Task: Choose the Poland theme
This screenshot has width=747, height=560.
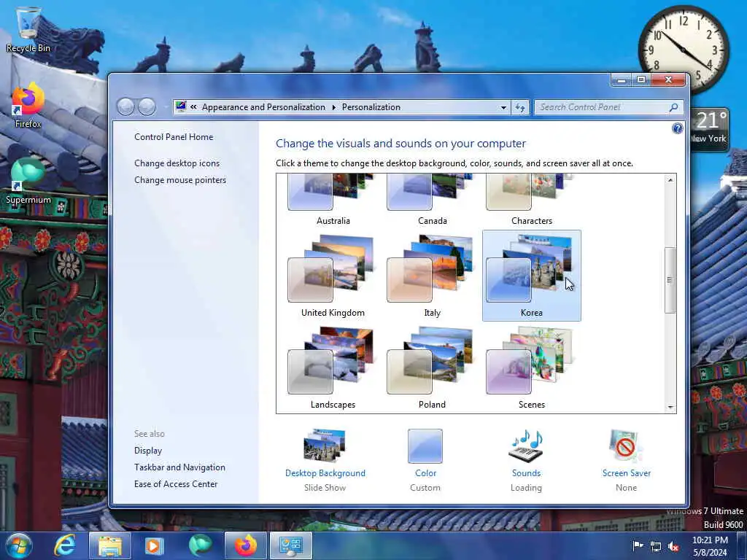Action: [432, 367]
